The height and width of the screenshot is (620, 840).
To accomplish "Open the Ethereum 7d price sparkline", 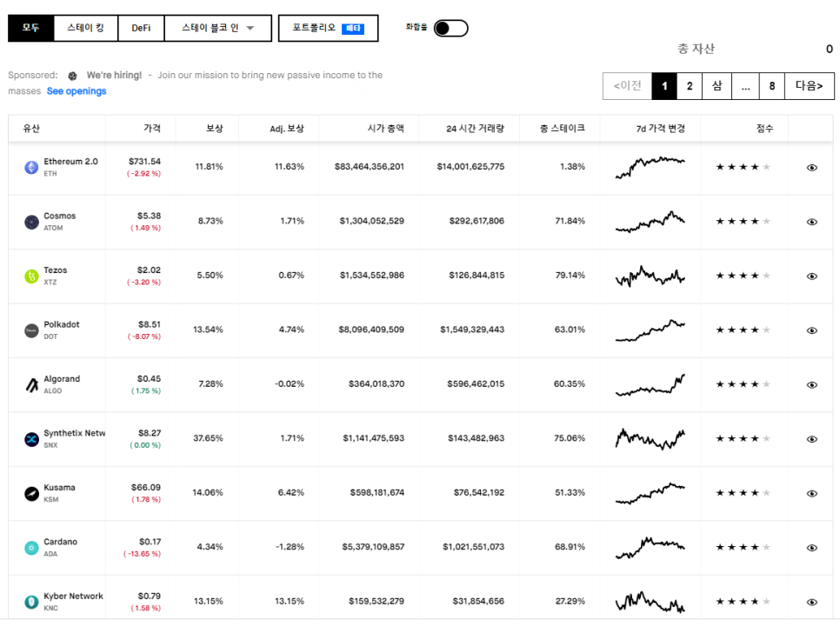I will [x=650, y=167].
